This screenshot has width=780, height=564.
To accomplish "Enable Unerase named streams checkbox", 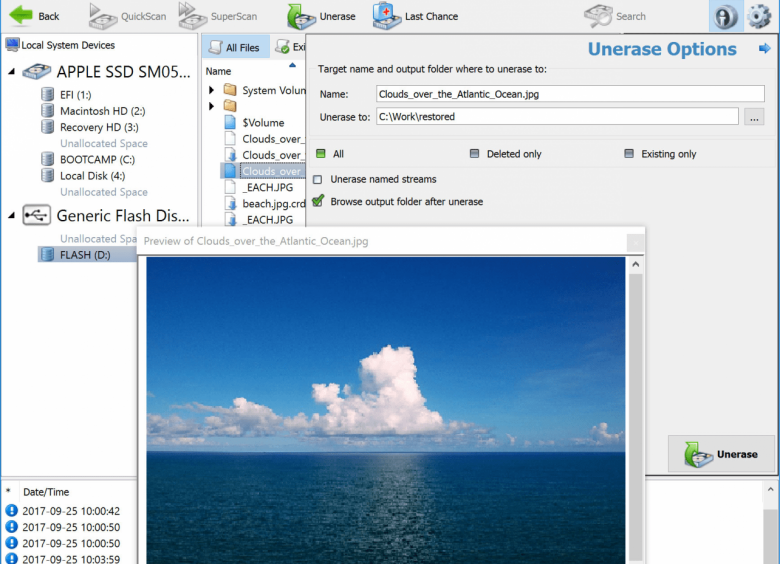I will pyautogui.click(x=318, y=180).
